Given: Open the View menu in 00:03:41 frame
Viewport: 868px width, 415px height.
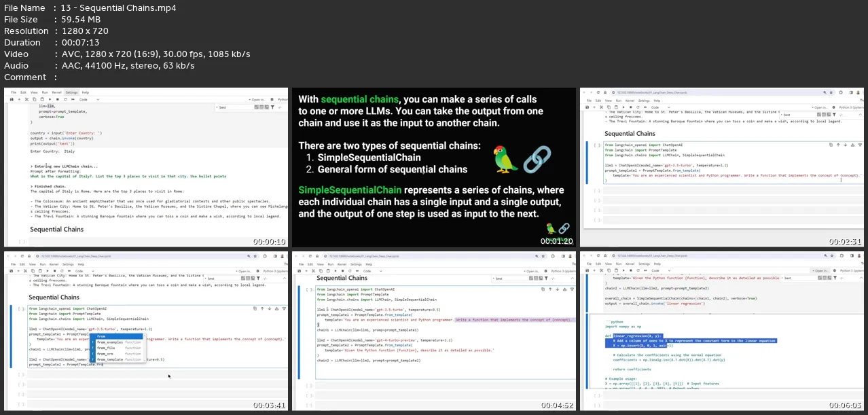Looking at the screenshot, I should point(34,264).
